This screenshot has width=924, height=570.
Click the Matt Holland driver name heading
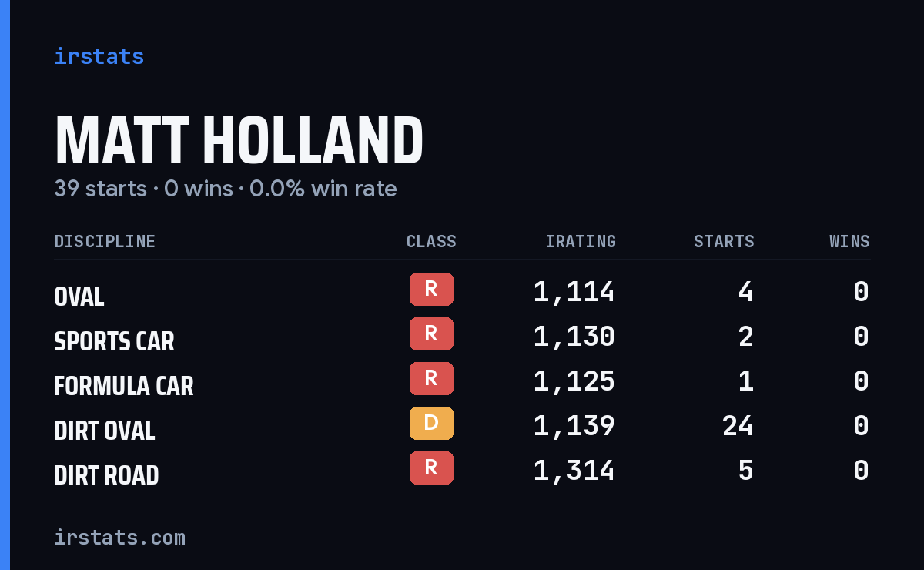[x=239, y=141]
